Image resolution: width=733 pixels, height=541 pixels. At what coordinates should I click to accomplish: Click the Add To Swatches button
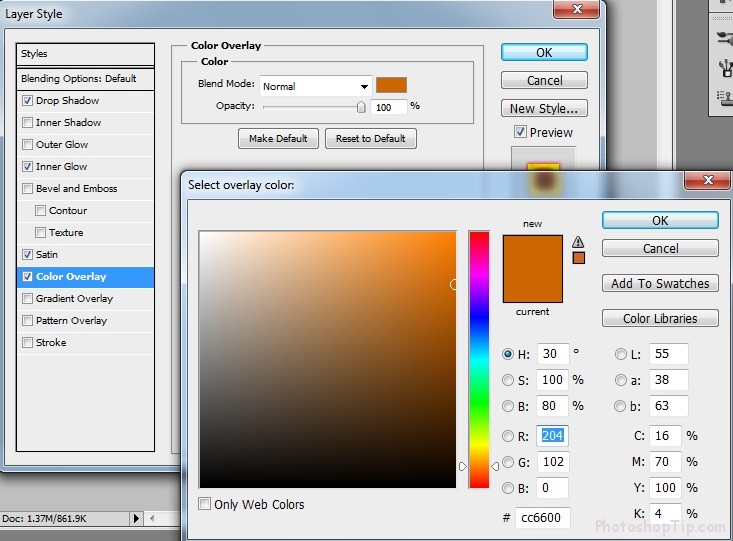[660, 283]
